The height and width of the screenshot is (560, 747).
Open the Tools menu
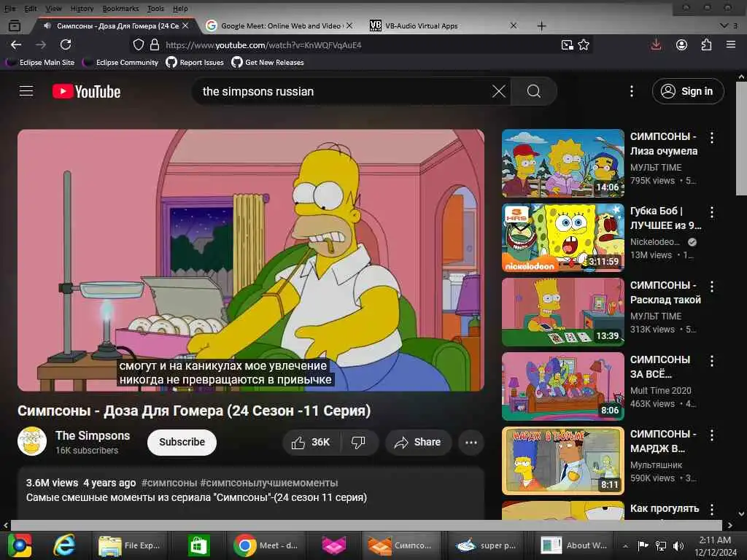155,9
